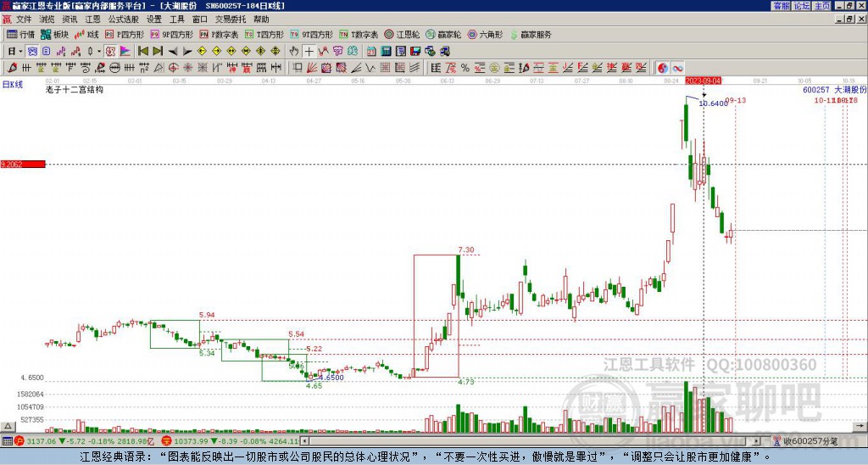Toggle the yin-yang taiji icon

(663, 68)
